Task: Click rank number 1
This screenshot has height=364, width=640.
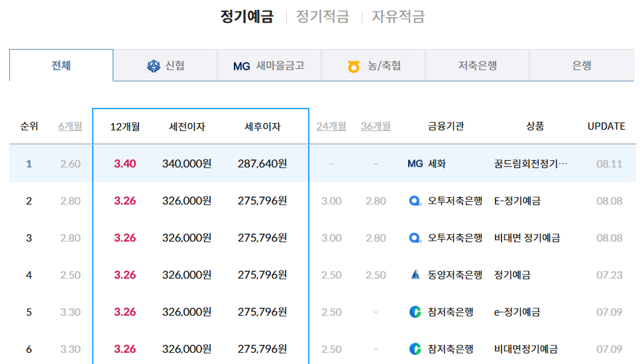Action: tap(29, 164)
